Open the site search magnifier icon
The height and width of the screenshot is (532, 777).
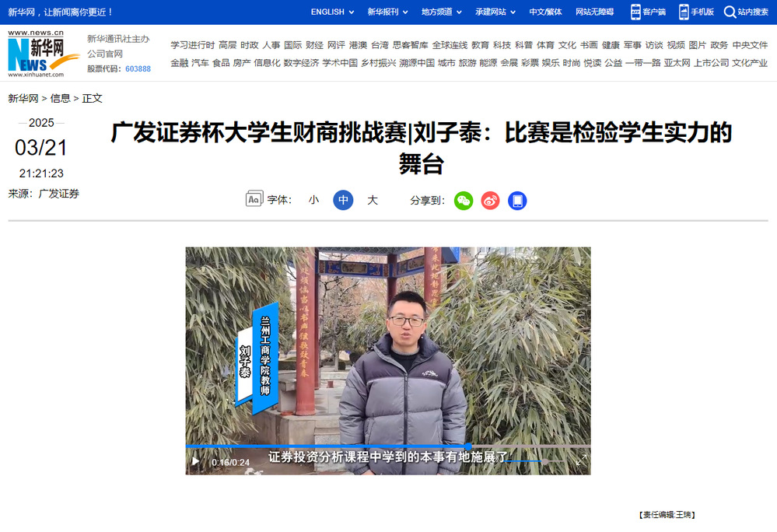[x=730, y=12]
